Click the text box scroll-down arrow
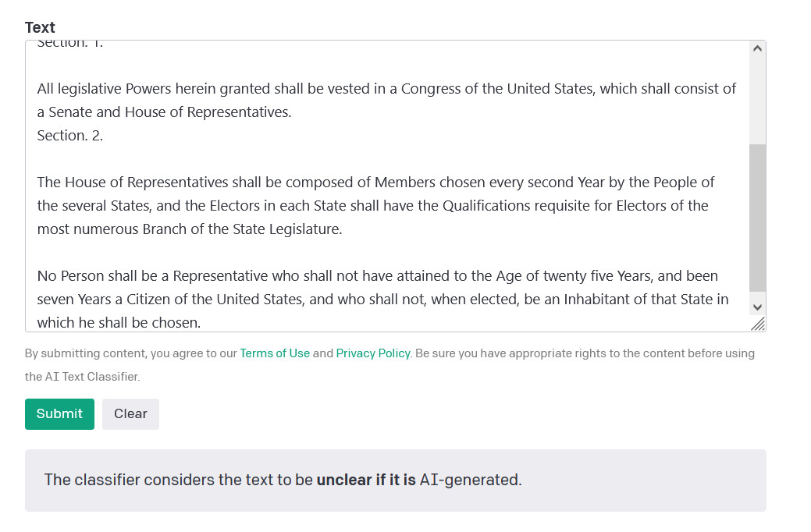The width and height of the screenshot is (811, 532). click(757, 307)
